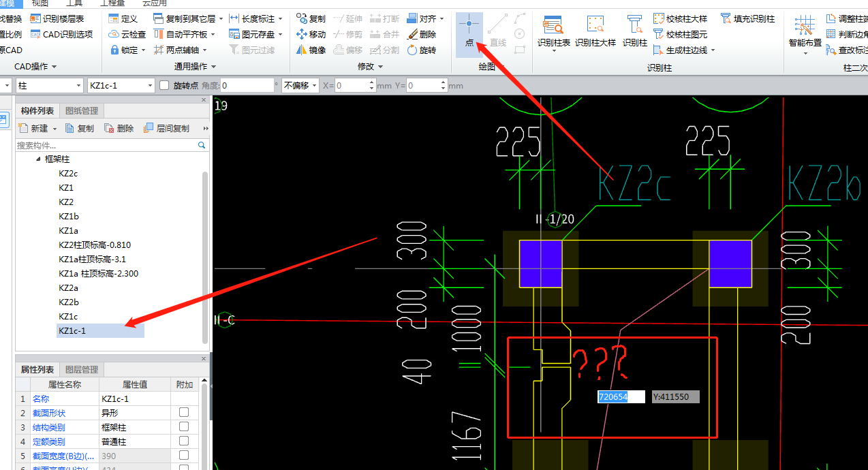
Task: Open the KZ1c-1 component dropdown
Action: (151, 85)
